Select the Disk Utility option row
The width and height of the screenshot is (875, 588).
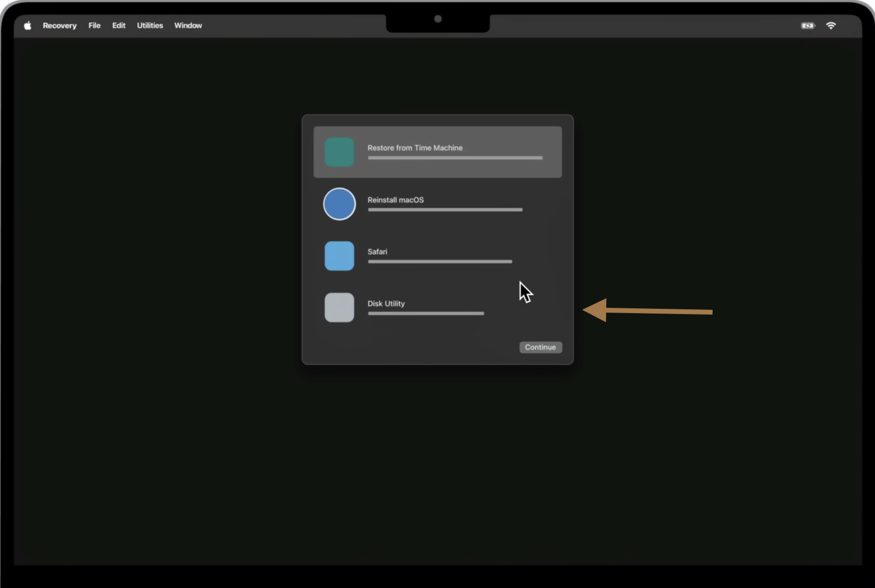coord(437,307)
